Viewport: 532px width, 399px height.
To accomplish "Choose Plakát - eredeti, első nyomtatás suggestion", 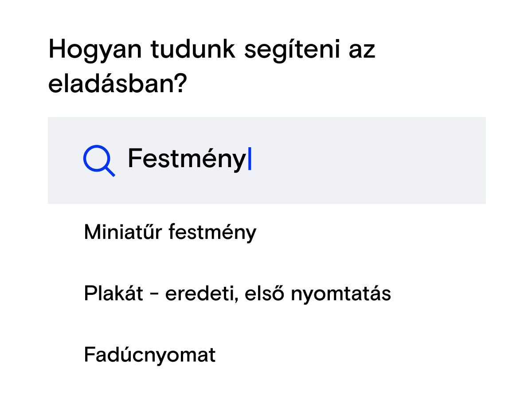I will pyautogui.click(x=238, y=293).
